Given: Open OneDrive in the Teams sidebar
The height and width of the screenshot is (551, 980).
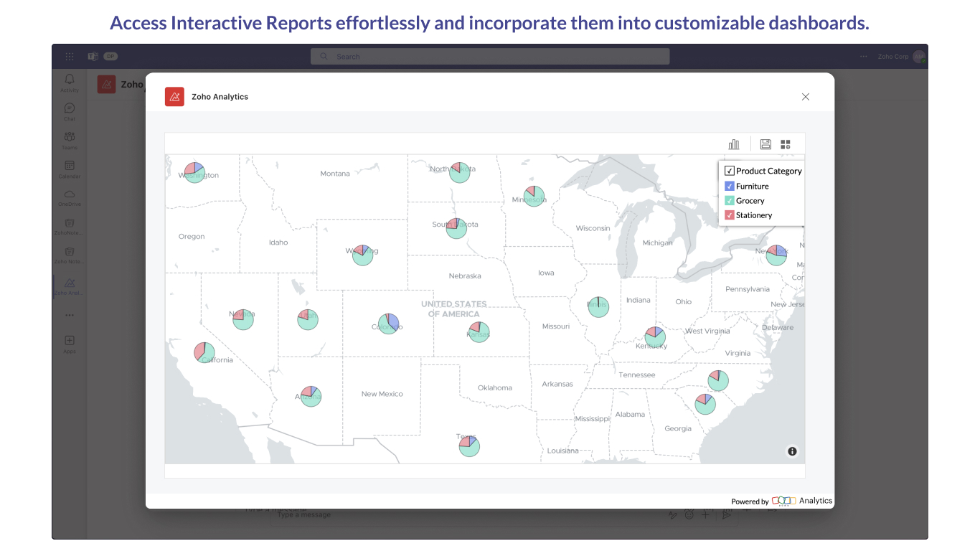Looking at the screenshot, I should click(x=70, y=197).
